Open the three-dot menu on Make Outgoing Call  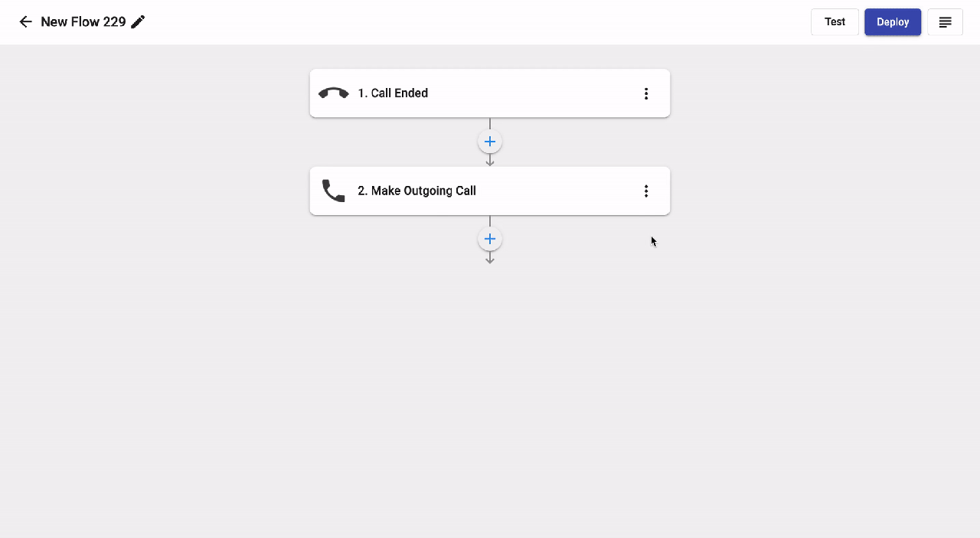[646, 191]
